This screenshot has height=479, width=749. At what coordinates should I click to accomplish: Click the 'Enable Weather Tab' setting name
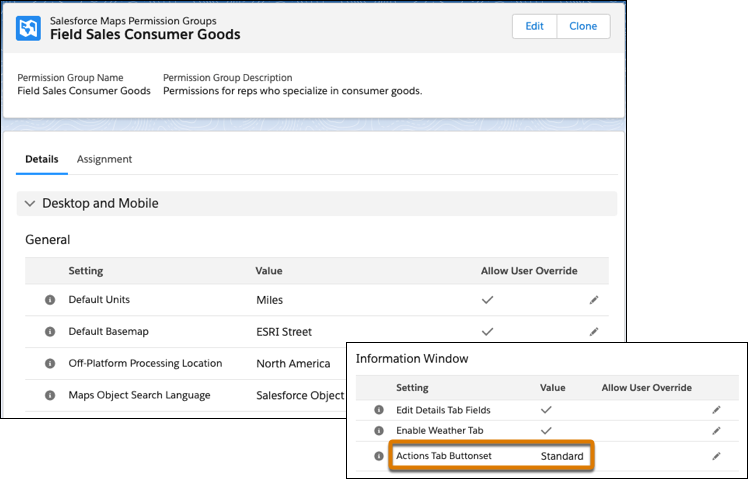click(x=439, y=430)
